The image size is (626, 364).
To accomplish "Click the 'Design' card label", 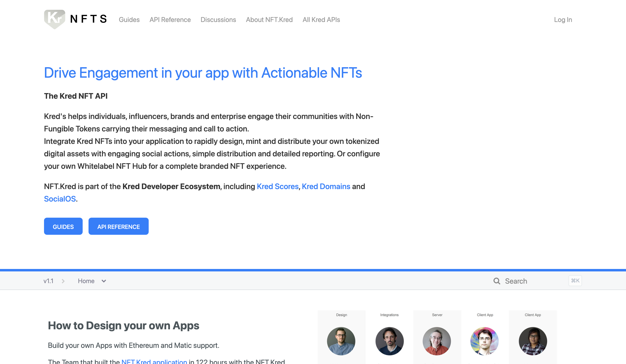I will [x=342, y=315].
